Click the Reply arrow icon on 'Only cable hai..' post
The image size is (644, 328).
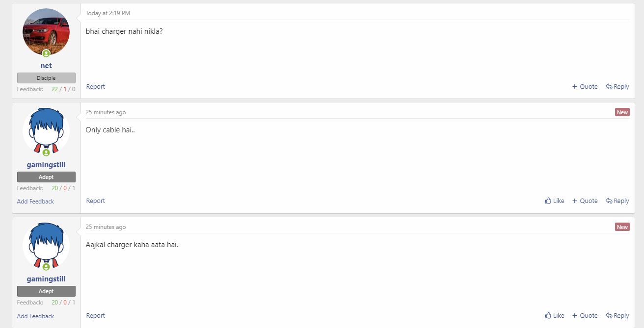(x=609, y=201)
